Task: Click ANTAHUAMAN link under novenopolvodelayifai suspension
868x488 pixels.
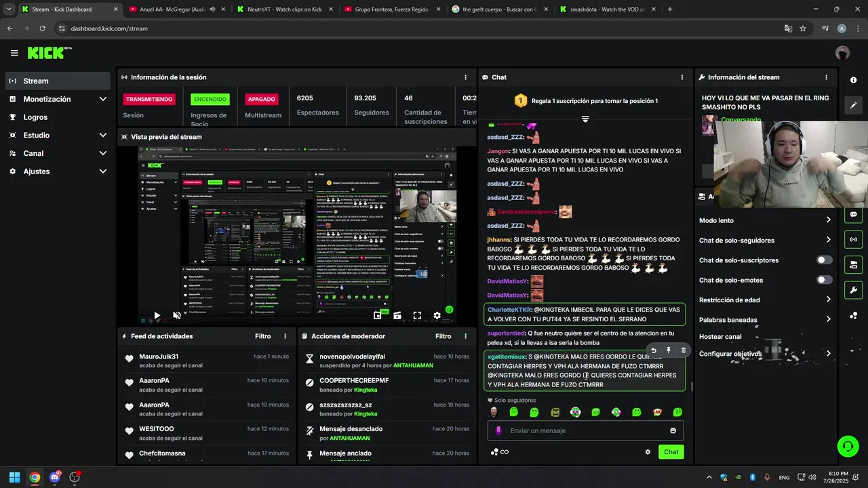Action: (413, 365)
